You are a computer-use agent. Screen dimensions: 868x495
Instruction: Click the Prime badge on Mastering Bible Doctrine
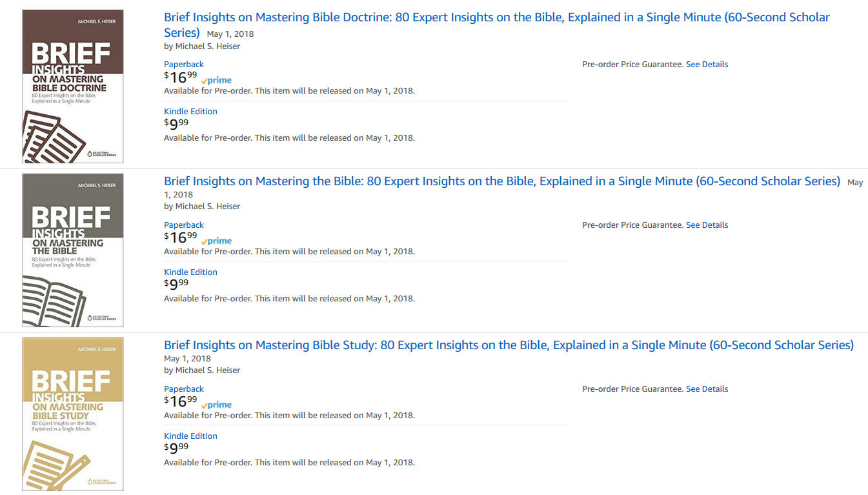(216, 81)
